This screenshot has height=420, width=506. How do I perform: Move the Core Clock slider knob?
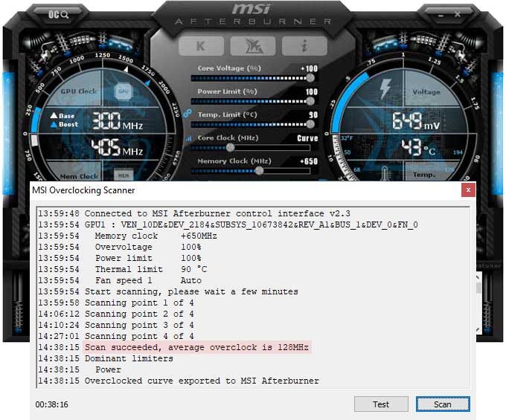tap(230, 147)
